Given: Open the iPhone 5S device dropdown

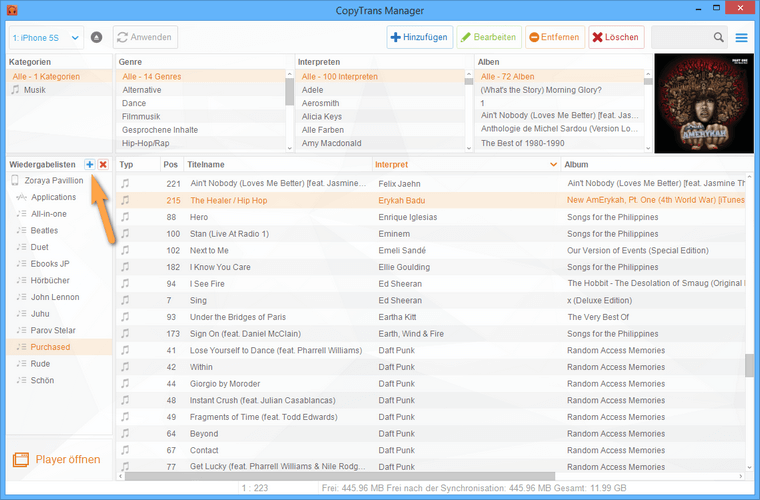Looking at the screenshot, I should [x=46, y=38].
